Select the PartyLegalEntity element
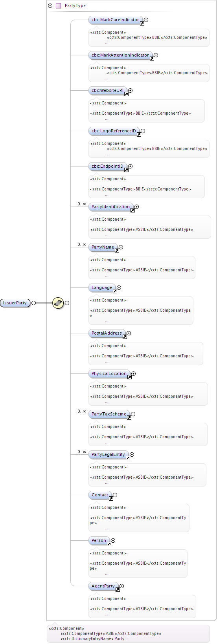217x644 pixels. point(108,454)
